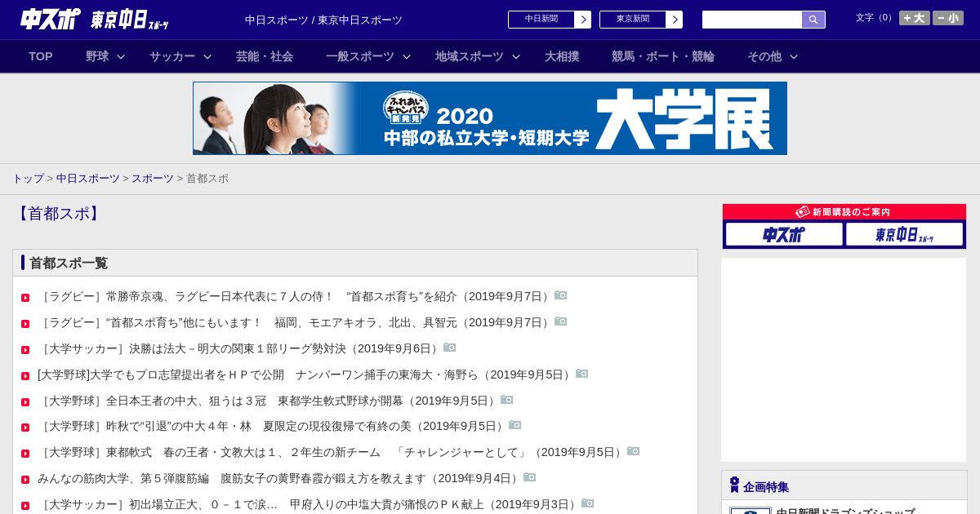
Task: Increase font size with 大 button
Action: tap(915, 18)
